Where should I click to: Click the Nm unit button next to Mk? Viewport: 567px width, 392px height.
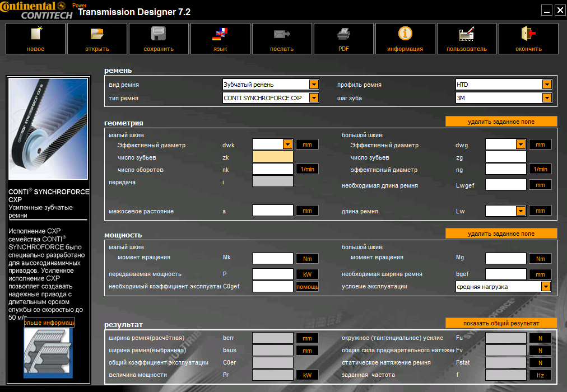pos(308,259)
